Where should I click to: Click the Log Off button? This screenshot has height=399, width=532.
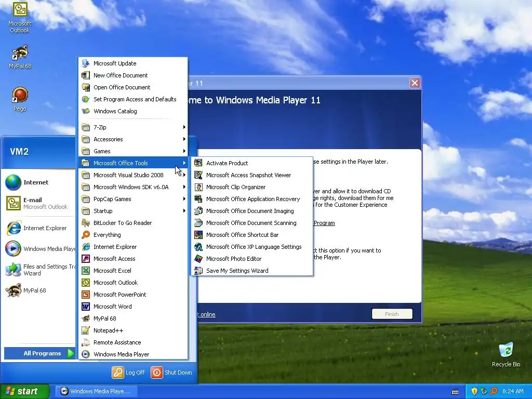[x=129, y=373]
